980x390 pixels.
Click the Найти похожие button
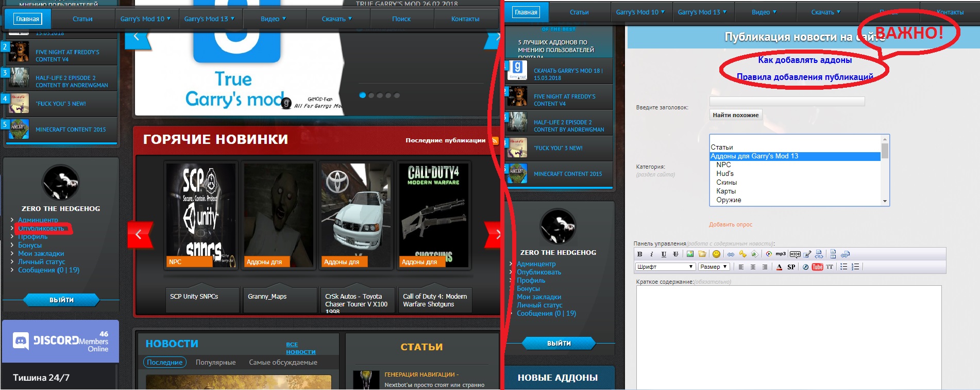[736, 115]
